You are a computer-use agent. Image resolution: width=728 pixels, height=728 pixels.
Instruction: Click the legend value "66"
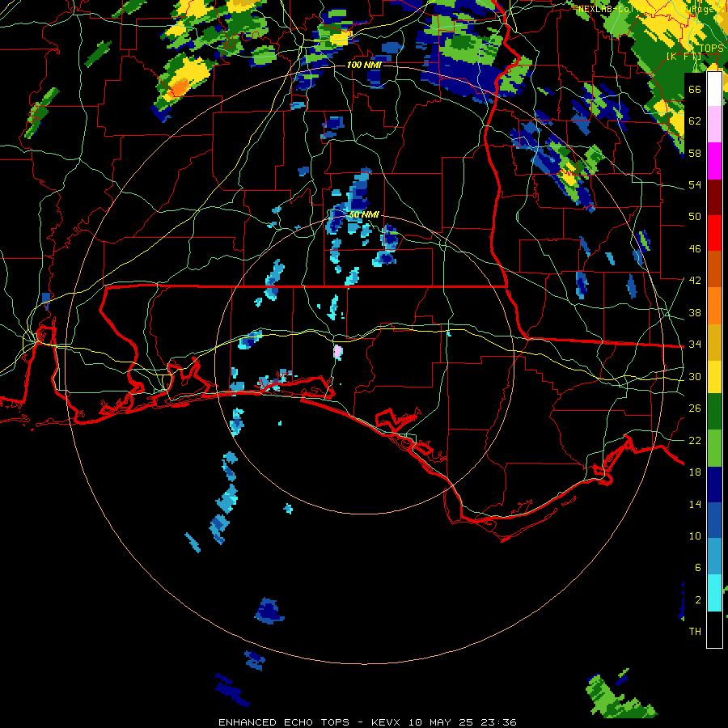(x=695, y=89)
